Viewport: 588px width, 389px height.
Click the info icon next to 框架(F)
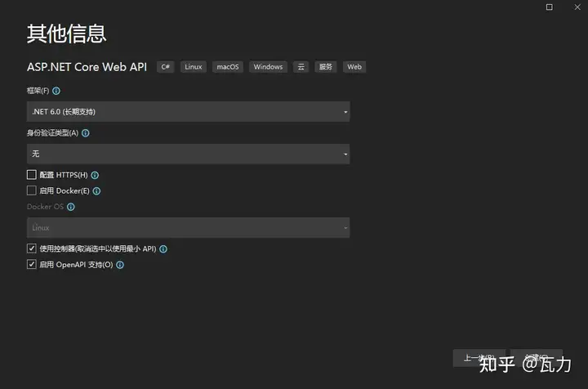click(x=56, y=91)
